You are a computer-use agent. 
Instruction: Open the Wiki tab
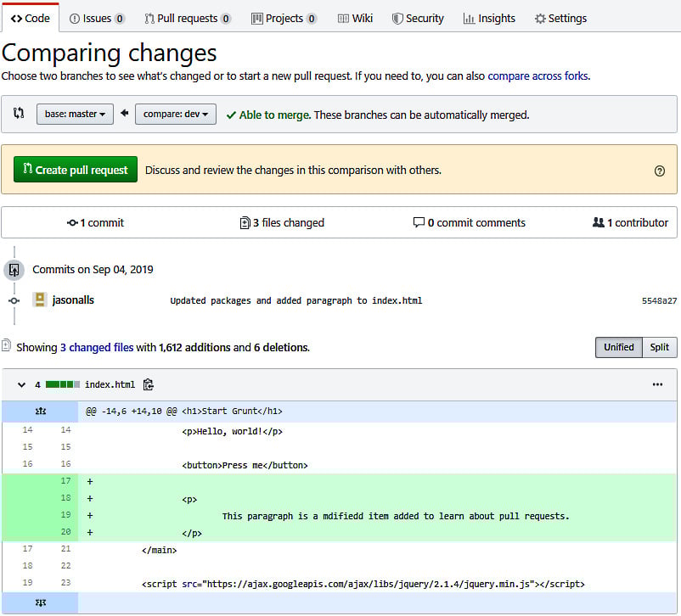pyautogui.click(x=355, y=18)
